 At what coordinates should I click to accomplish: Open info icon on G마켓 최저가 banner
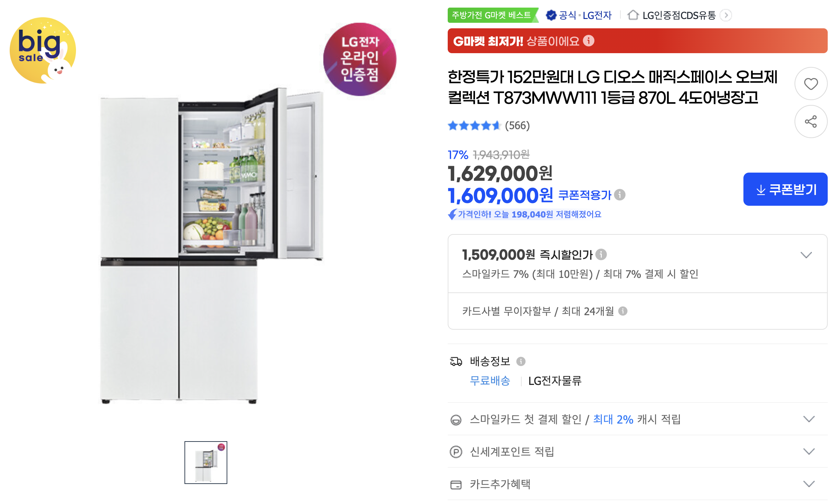pyautogui.click(x=589, y=41)
